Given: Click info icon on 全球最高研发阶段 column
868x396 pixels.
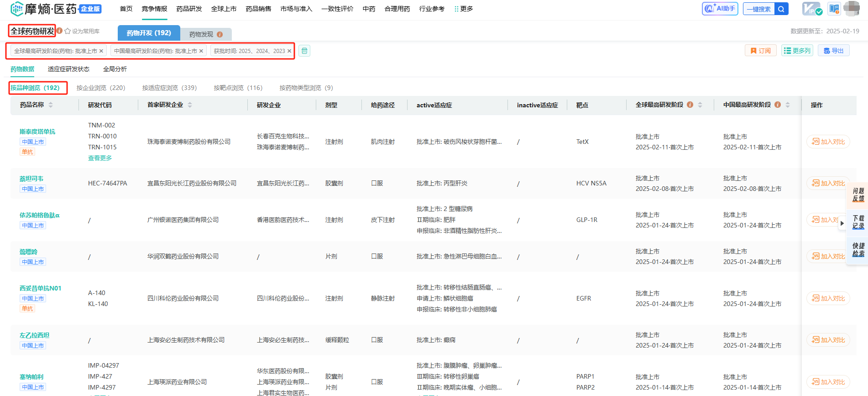Looking at the screenshot, I should (690, 105).
